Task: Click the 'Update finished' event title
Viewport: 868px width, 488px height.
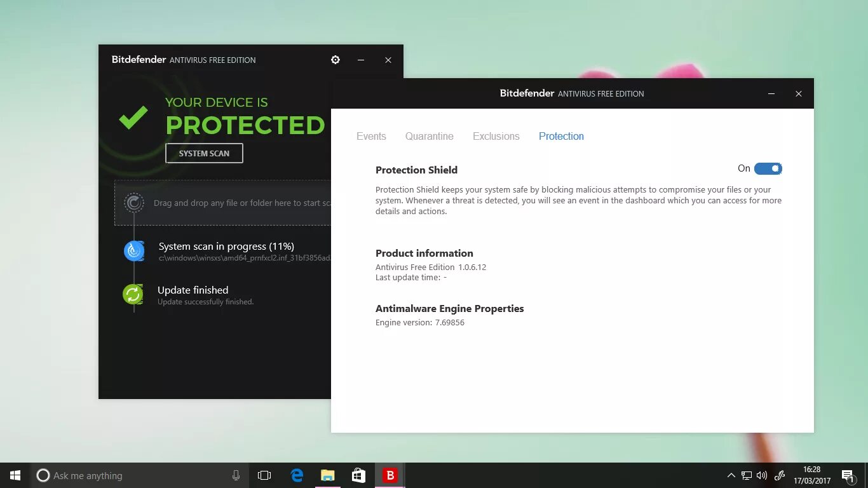Action: pos(193,290)
